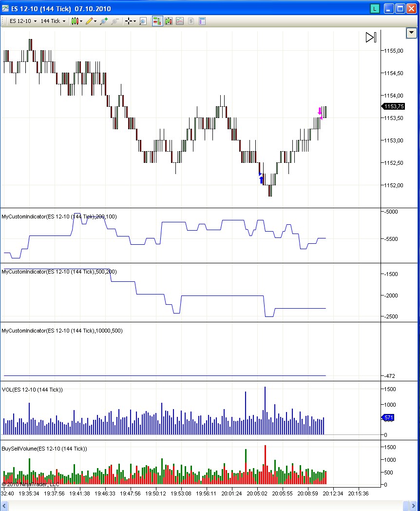Jump to latest bar with arrow-bar icon

[x=371, y=38]
